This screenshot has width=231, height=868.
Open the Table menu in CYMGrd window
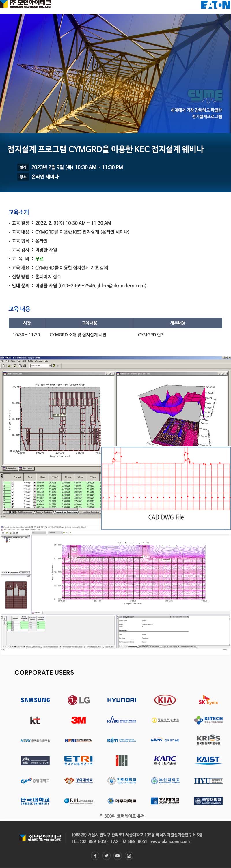click(30, 361)
